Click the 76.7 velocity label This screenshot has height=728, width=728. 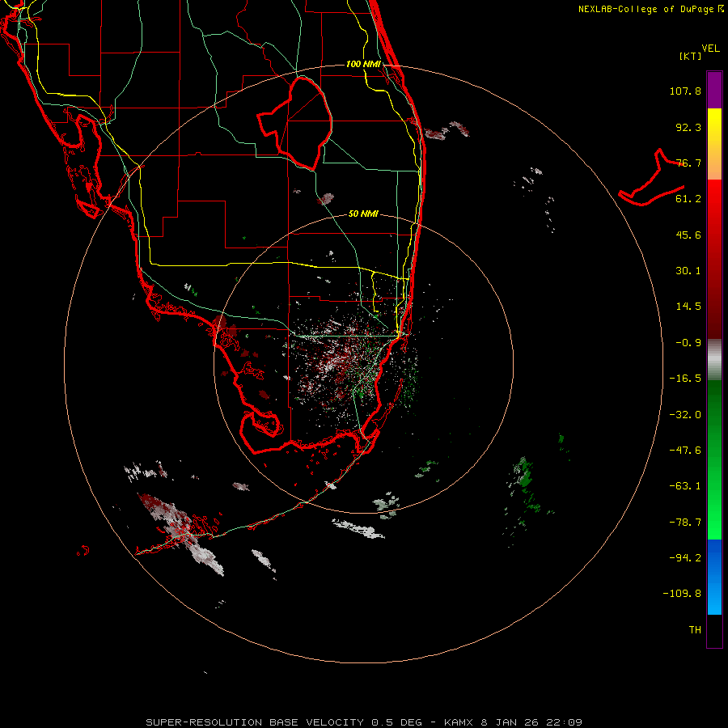pyautogui.click(x=688, y=163)
